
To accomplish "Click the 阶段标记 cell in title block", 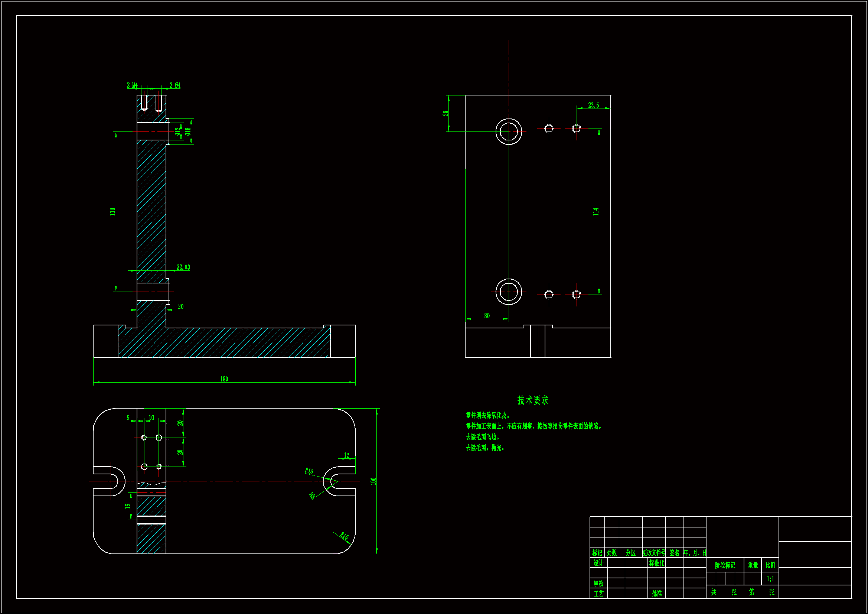I will [725, 565].
